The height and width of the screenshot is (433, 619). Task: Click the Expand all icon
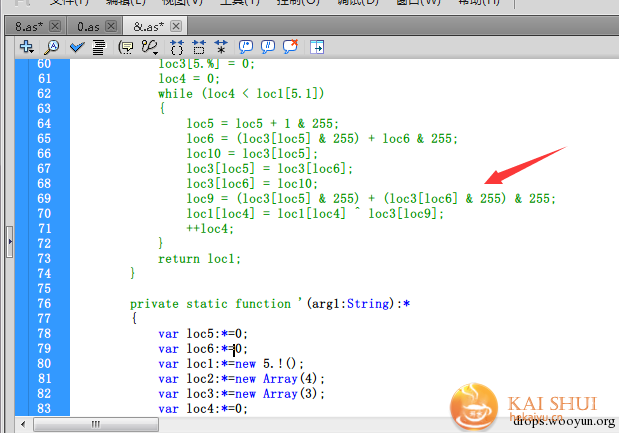[x=221, y=47]
